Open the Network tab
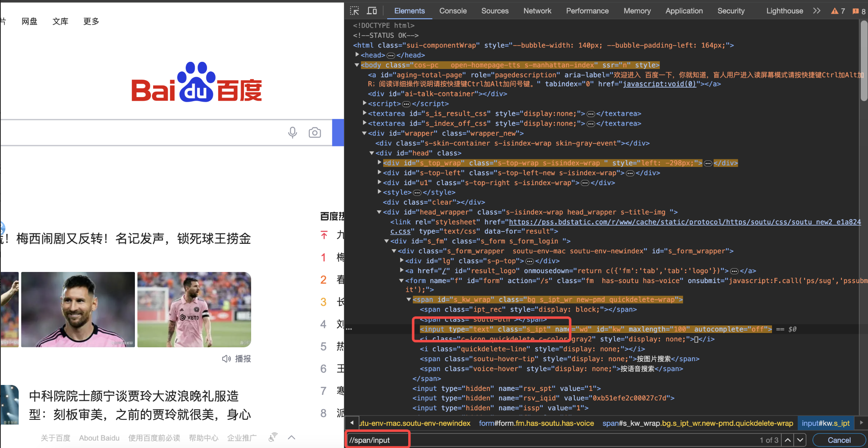Screen dimensions: 868x448 tap(537, 11)
